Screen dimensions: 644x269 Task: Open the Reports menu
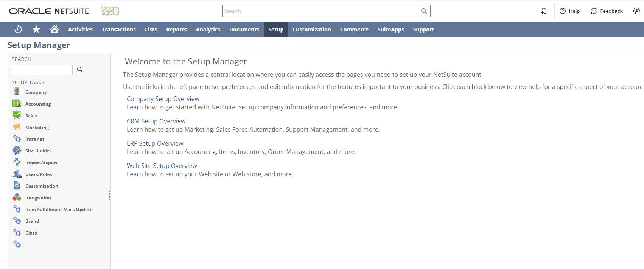tap(176, 30)
